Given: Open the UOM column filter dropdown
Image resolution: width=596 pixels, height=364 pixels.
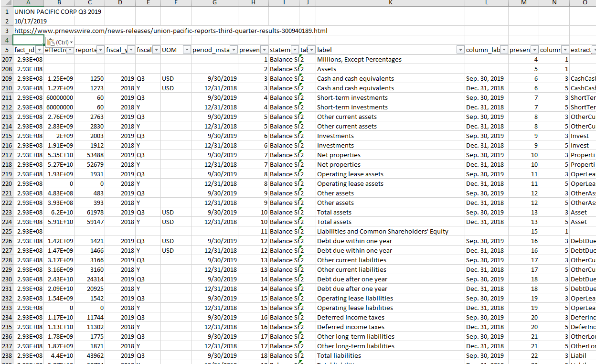Looking at the screenshot, I should [x=187, y=50].
